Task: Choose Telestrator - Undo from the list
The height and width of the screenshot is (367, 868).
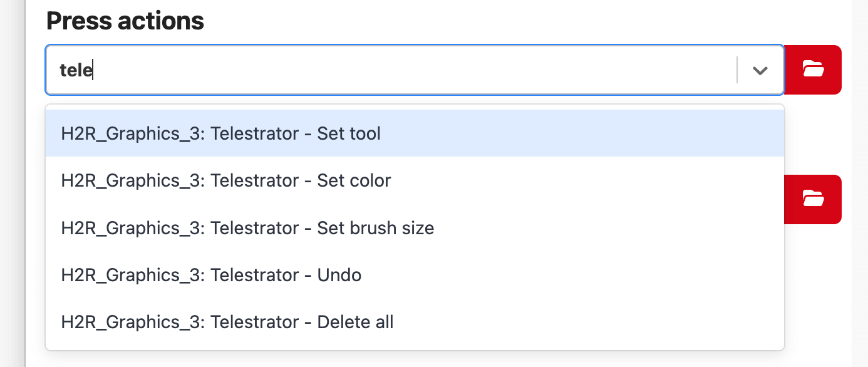Action: pos(210,274)
